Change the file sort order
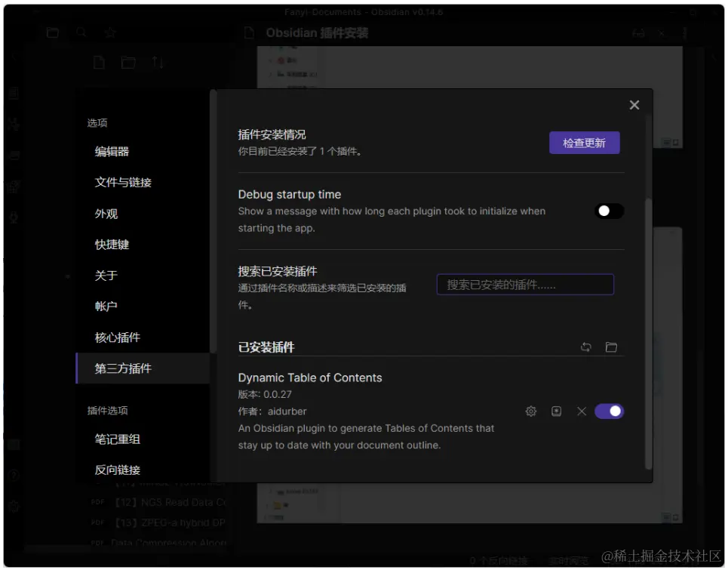The image size is (728, 570). (x=157, y=63)
